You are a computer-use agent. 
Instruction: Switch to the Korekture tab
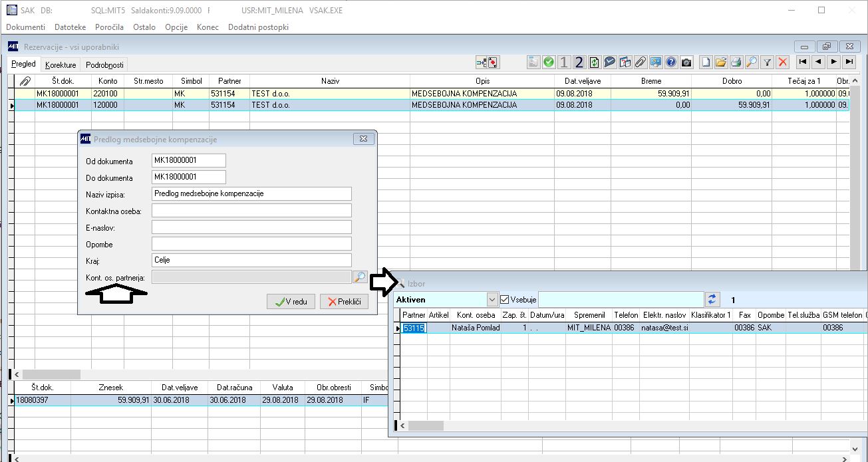click(61, 65)
